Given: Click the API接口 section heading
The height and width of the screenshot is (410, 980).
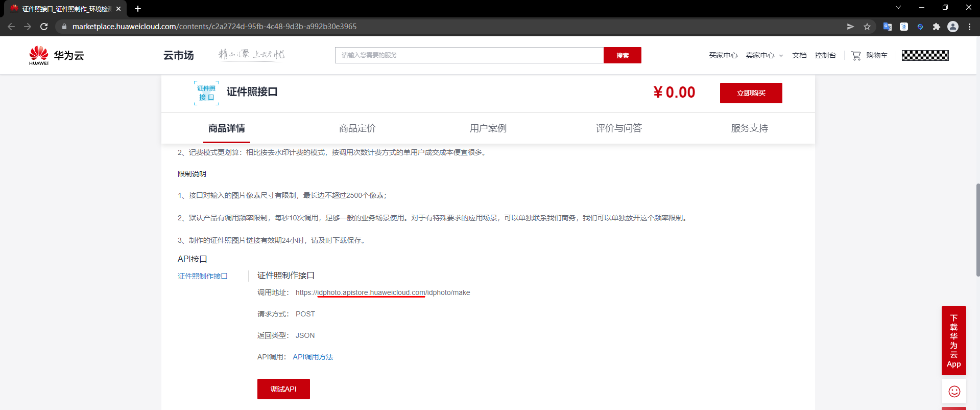Looking at the screenshot, I should click(x=193, y=259).
